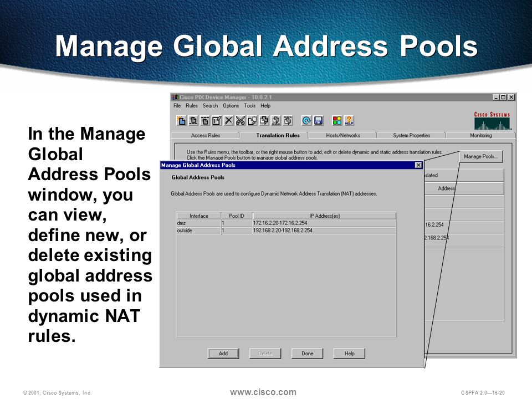
Task: Open the Tools menu
Action: click(250, 106)
